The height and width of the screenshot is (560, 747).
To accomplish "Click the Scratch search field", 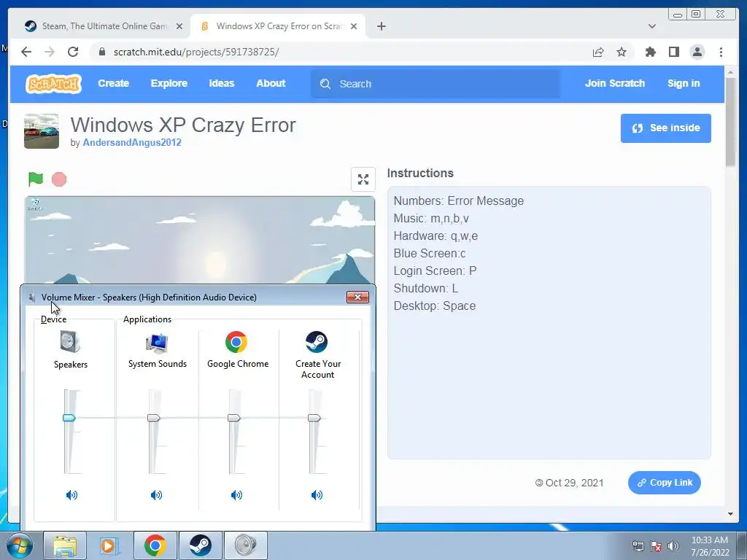I will click(x=436, y=84).
